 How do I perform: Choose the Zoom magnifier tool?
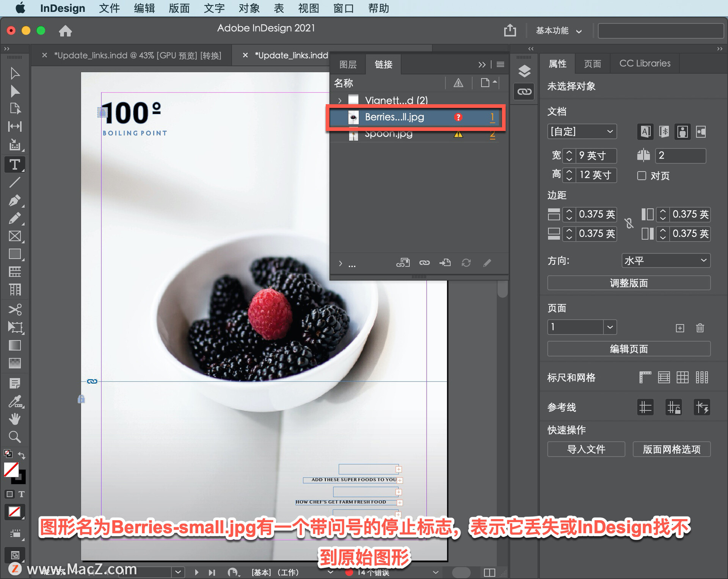(14, 437)
